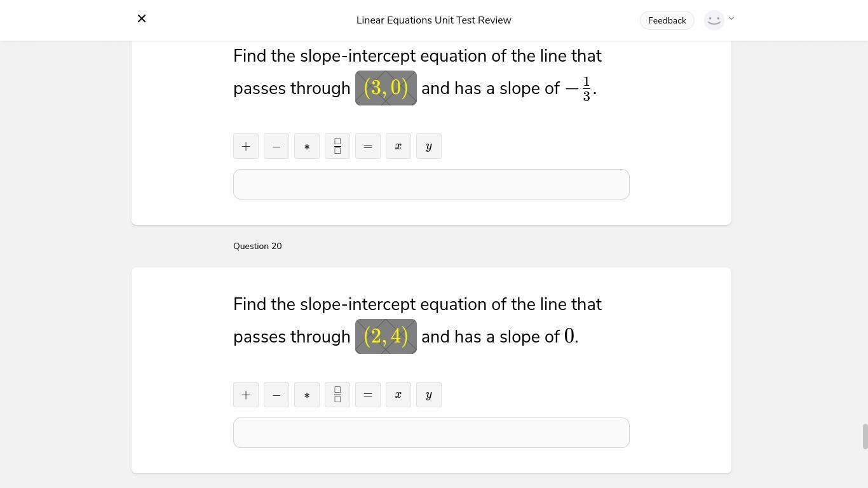Insert variable x in Question 20 answer
This screenshot has height=488, width=868.
398,395
